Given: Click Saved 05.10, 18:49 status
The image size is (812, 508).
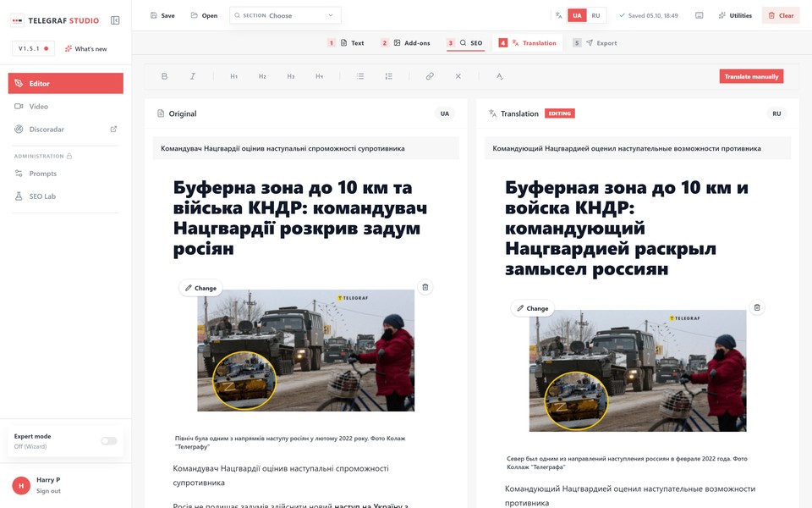Looking at the screenshot, I should (x=649, y=15).
